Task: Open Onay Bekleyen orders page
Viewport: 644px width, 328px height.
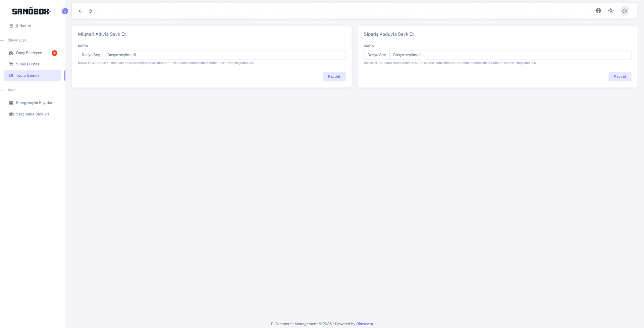Action: click(29, 53)
